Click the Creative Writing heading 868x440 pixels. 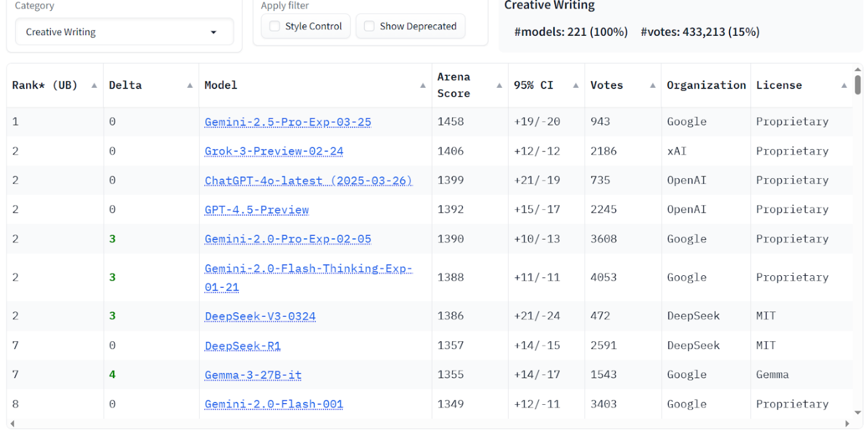tap(550, 5)
